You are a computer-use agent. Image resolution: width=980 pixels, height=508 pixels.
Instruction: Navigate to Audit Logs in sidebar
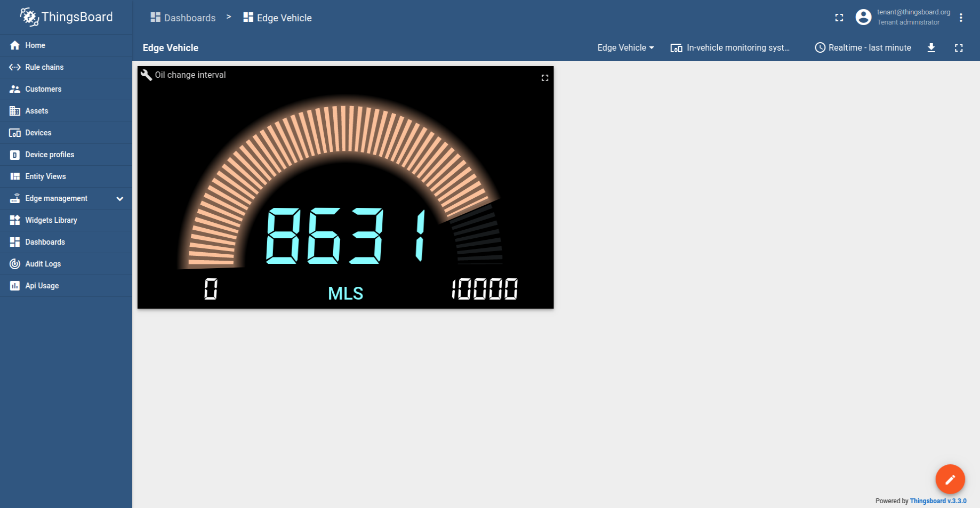pos(43,264)
